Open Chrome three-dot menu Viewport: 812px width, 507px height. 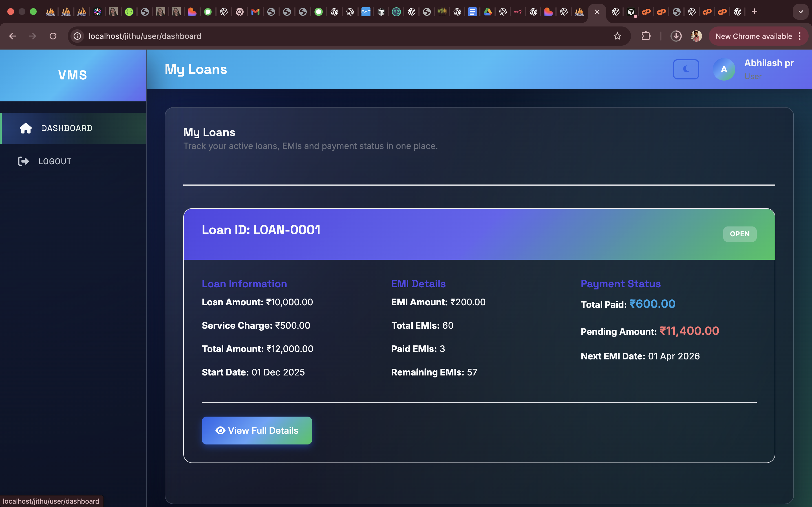tap(800, 36)
